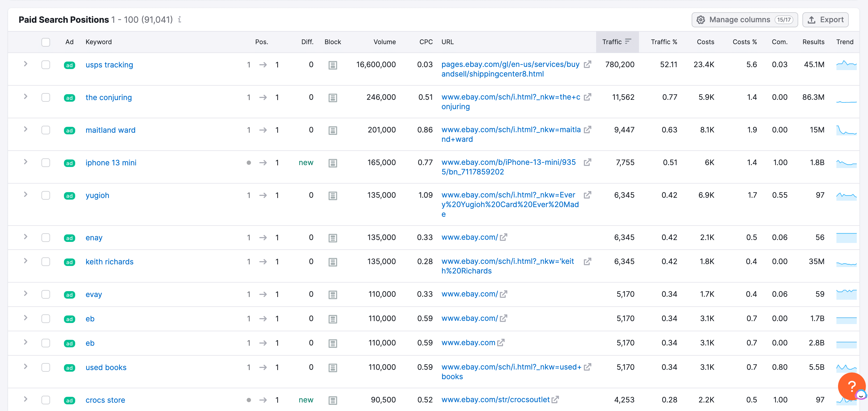Check the enay row checkbox
This screenshot has height=411, width=868.
point(45,238)
